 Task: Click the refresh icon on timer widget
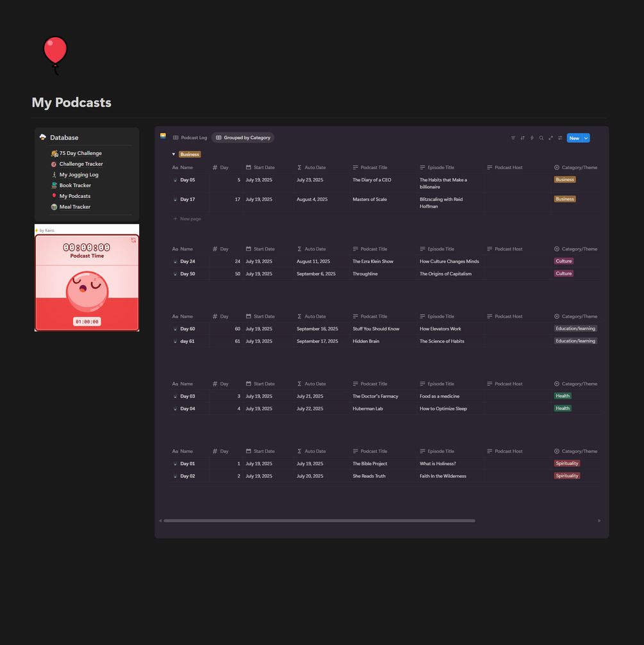pos(133,240)
